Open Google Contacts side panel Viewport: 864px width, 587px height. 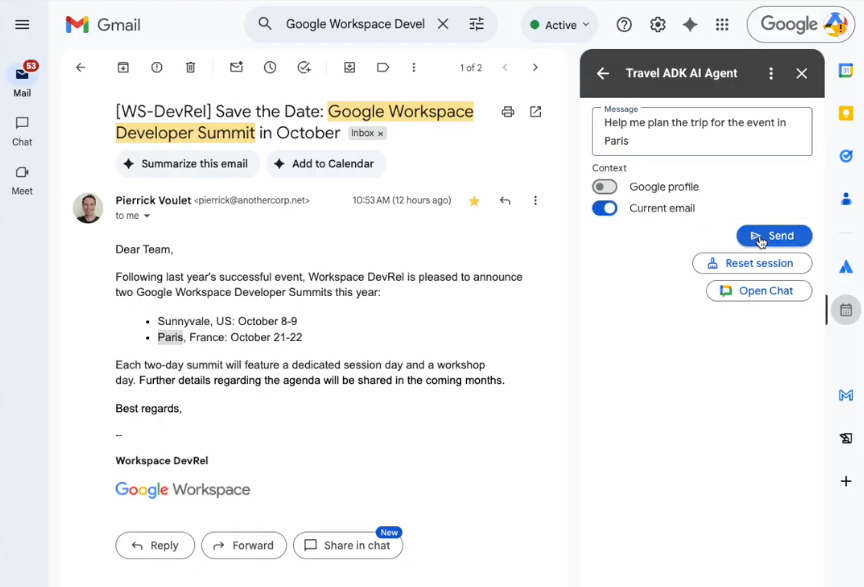coord(845,200)
